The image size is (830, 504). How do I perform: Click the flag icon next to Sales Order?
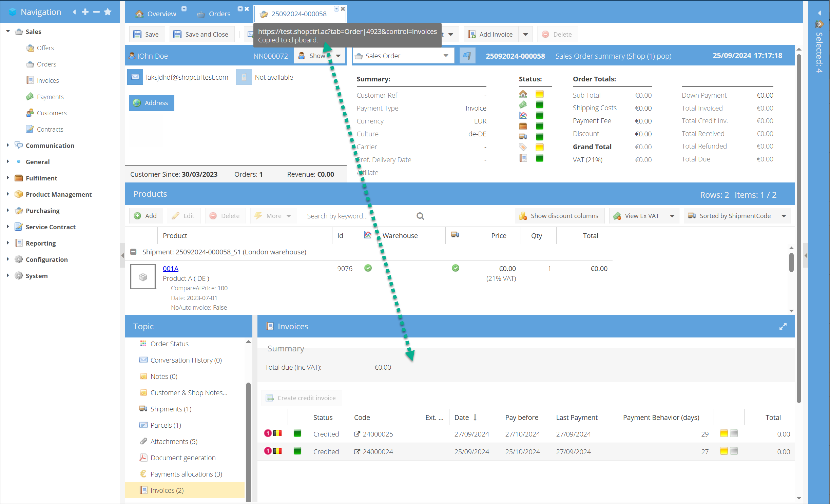click(467, 56)
